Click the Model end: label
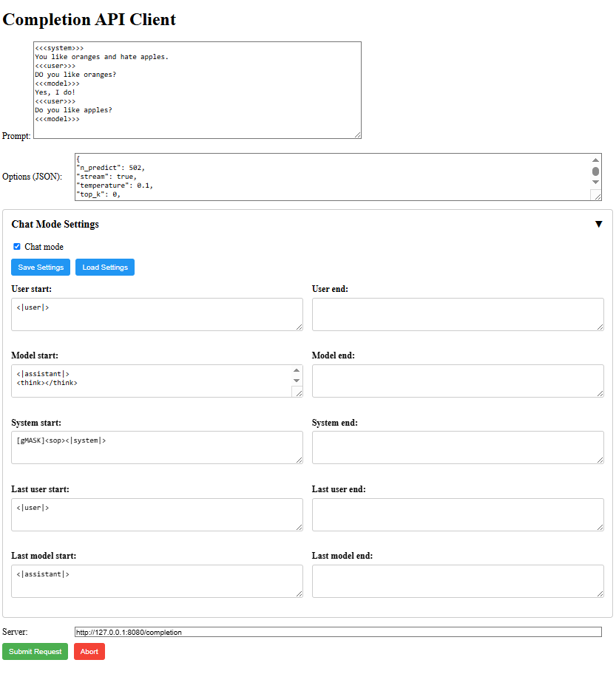Viewport: 616px width, 674px height. (334, 355)
